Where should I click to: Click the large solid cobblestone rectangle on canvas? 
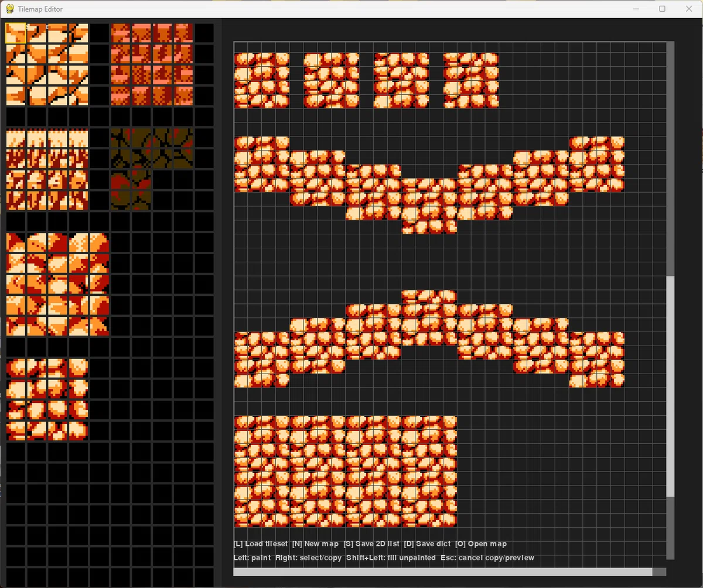346,471
